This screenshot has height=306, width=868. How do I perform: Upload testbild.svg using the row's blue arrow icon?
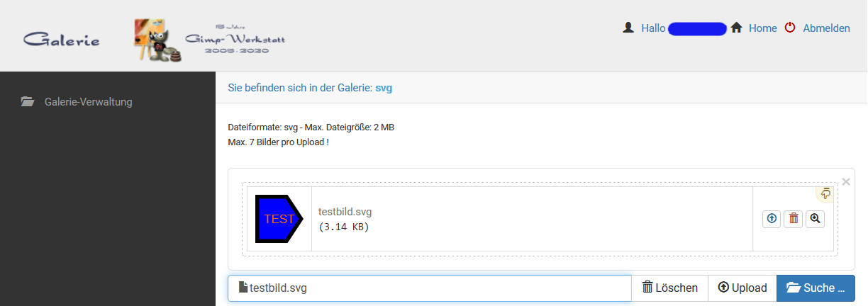pos(772,219)
